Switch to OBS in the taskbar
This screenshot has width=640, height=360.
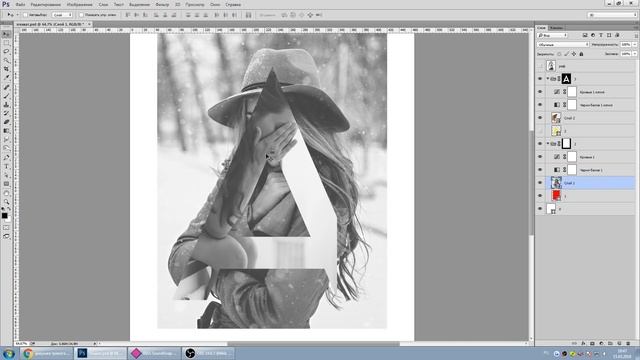pyautogui.click(x=208, y=353)
